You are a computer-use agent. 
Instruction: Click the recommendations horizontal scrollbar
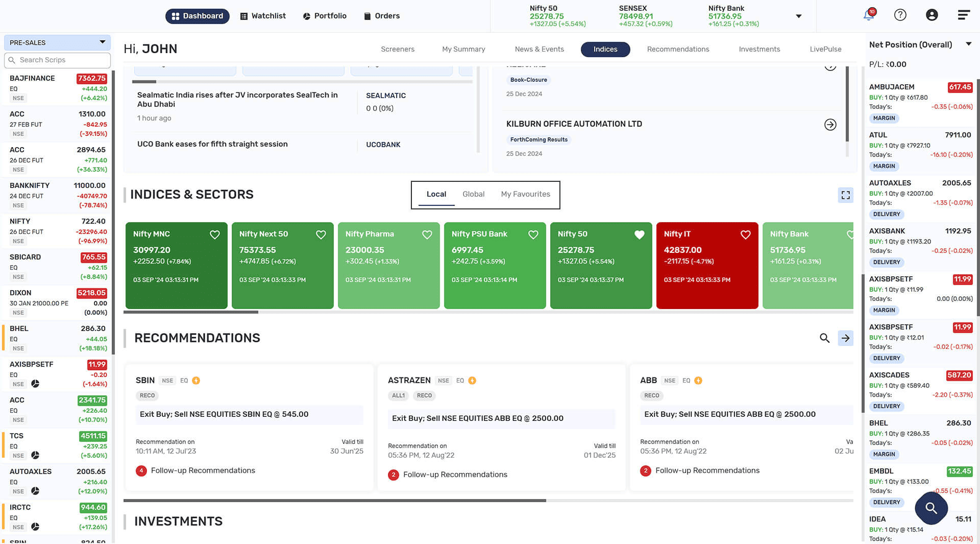[335, 501]
